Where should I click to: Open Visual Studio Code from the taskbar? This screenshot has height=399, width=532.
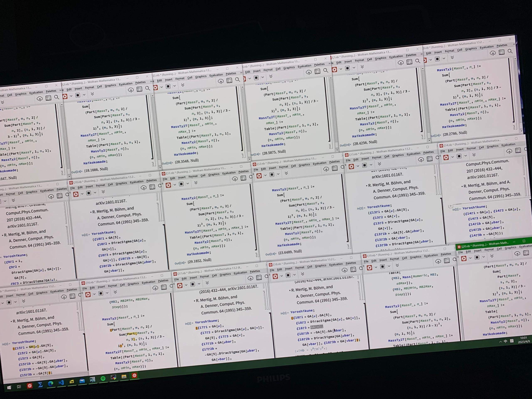(61, 382)
